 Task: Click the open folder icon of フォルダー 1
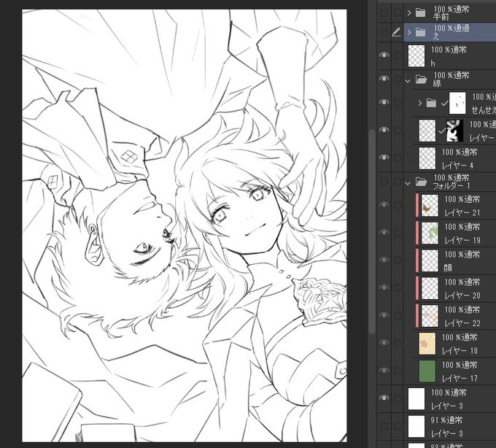(x=421, y=182)
